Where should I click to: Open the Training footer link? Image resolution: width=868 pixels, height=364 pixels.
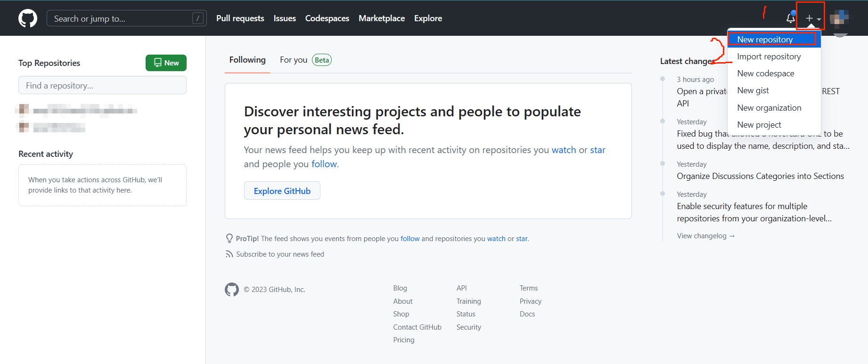tap(468, 301)
